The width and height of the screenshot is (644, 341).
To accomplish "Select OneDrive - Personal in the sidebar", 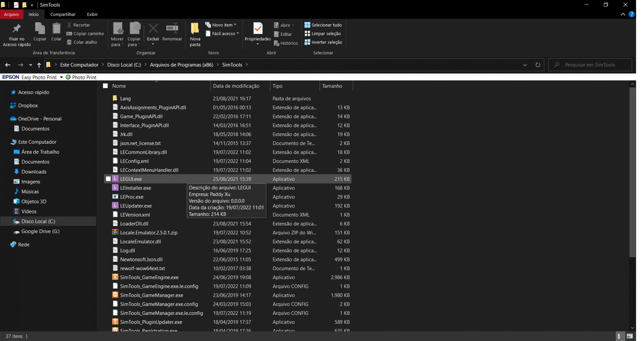I will 39,119.
